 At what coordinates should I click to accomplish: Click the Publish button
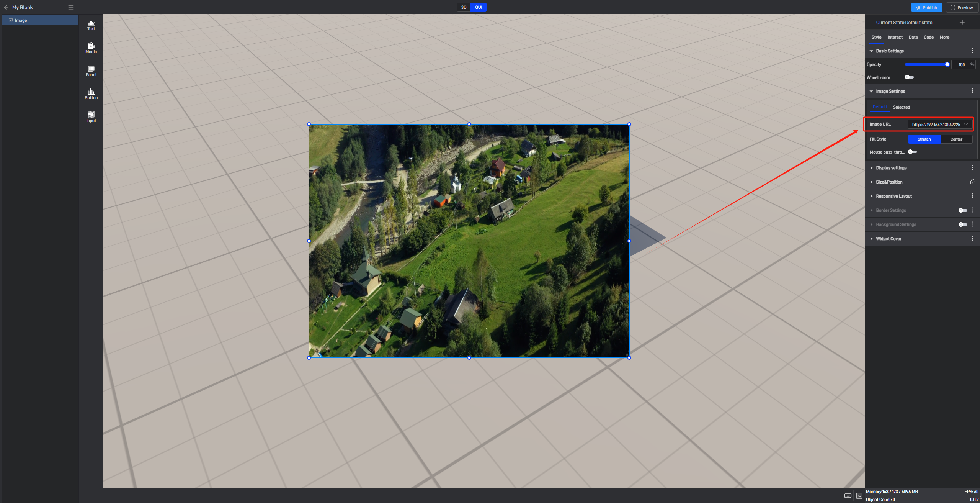[x=926, y=8]
